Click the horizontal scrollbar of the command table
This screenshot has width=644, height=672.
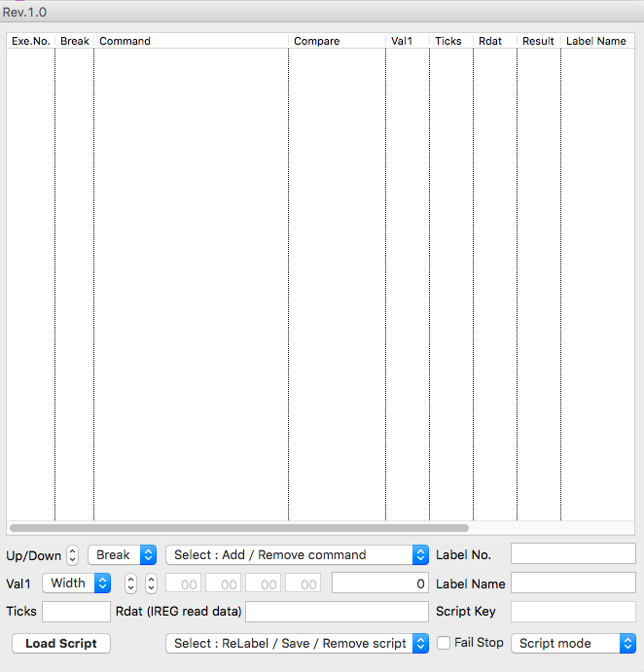coord(239,528)
